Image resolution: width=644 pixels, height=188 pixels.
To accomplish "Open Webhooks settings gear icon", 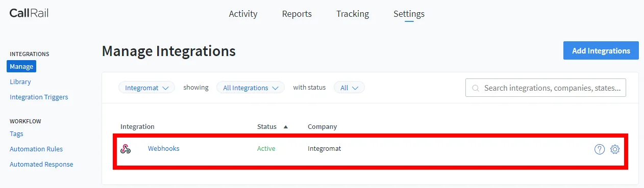I will [x=615, y=149].
